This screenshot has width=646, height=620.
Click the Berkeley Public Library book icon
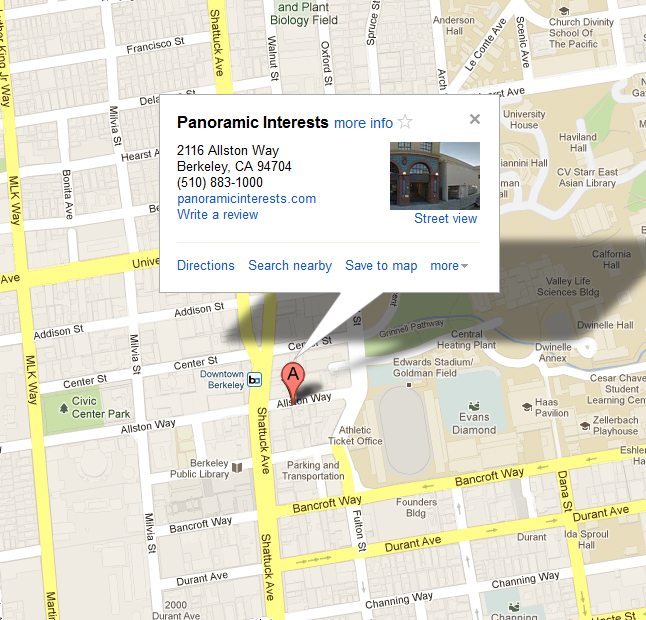(x=237, y=468)
